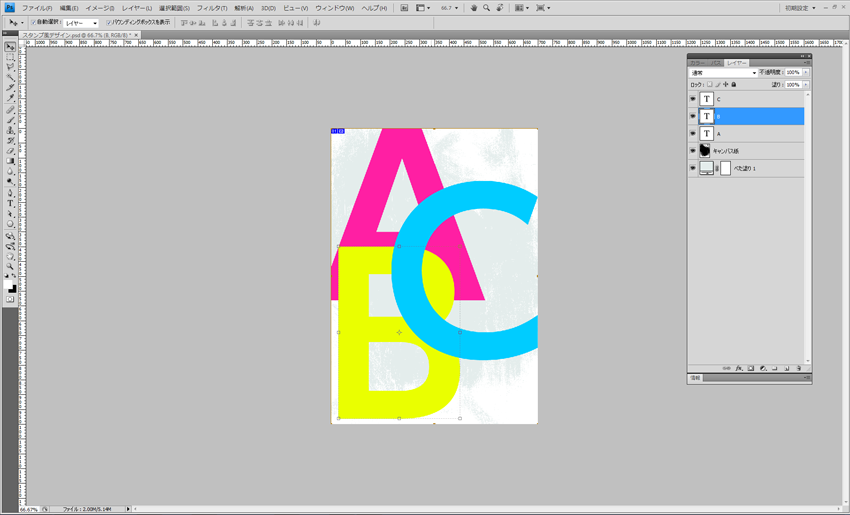Viewport: 850px width, 515px height.
Task: Pick the Rectangular Marquee tool
Action: 10,57
